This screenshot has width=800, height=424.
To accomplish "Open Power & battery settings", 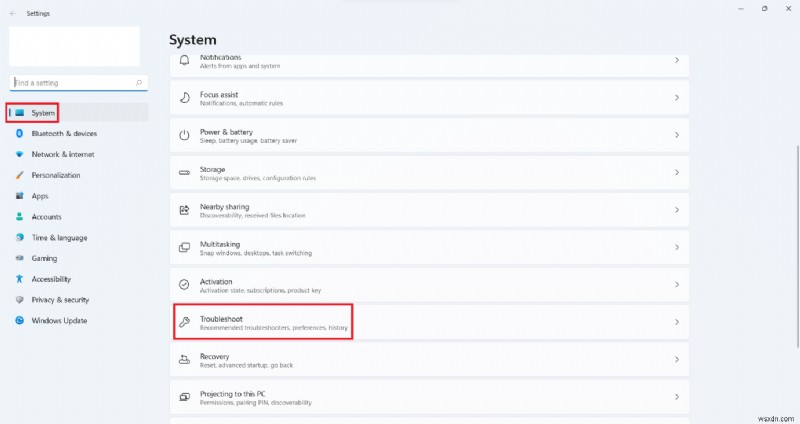I will click(x=429, y=135).
